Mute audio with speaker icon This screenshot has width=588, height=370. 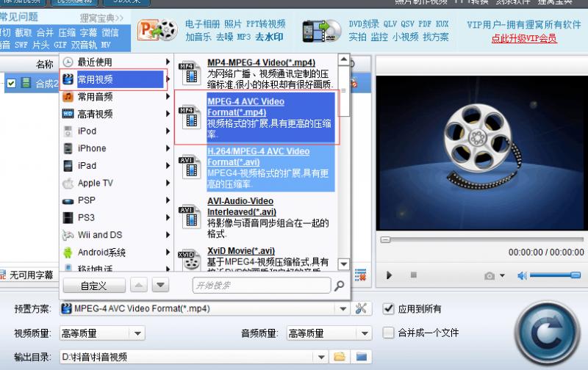click(x=522, y=275)
